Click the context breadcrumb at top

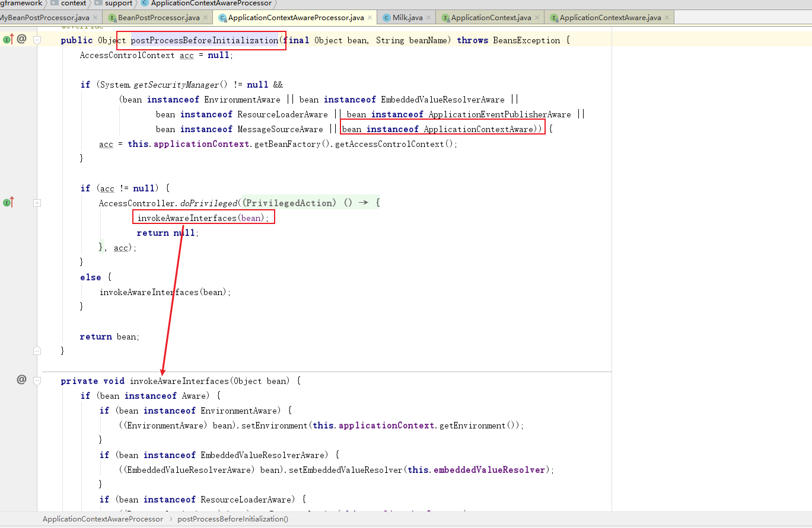74,3
